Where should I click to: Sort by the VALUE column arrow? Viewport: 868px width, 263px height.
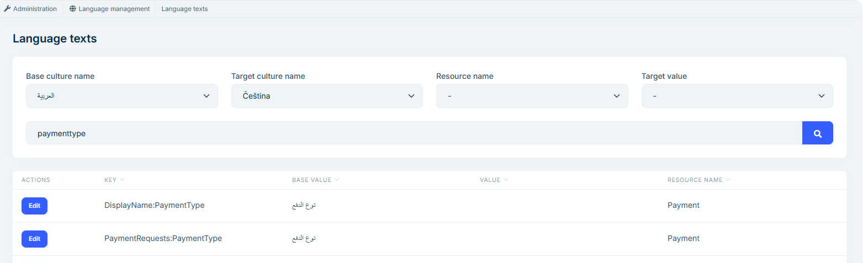pos(506,180)
